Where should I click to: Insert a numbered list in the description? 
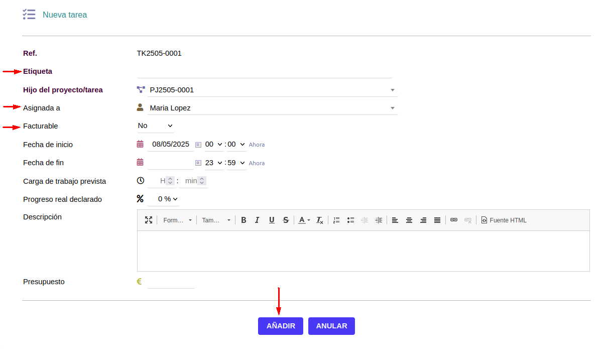pyautogui.click(x=336, y=220)
